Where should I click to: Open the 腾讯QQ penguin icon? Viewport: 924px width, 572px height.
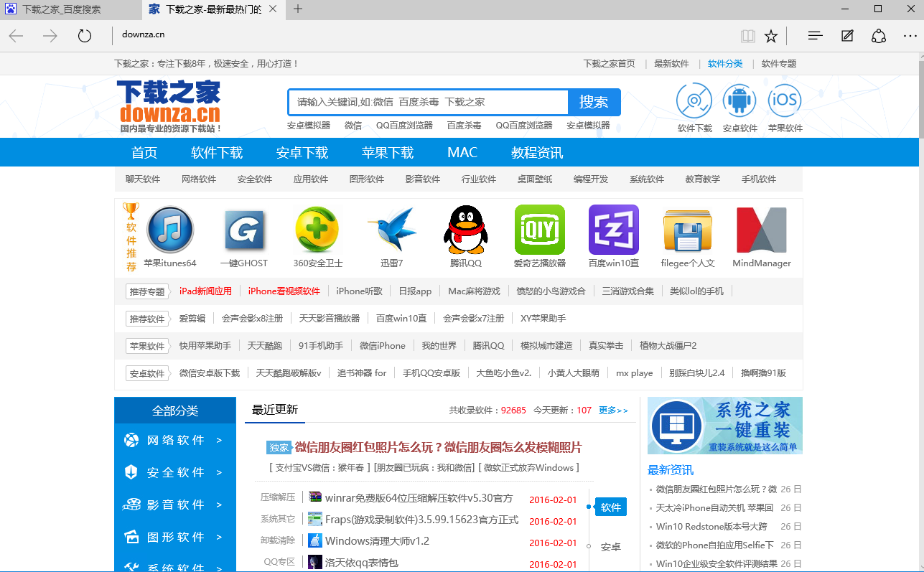[465, 230]
